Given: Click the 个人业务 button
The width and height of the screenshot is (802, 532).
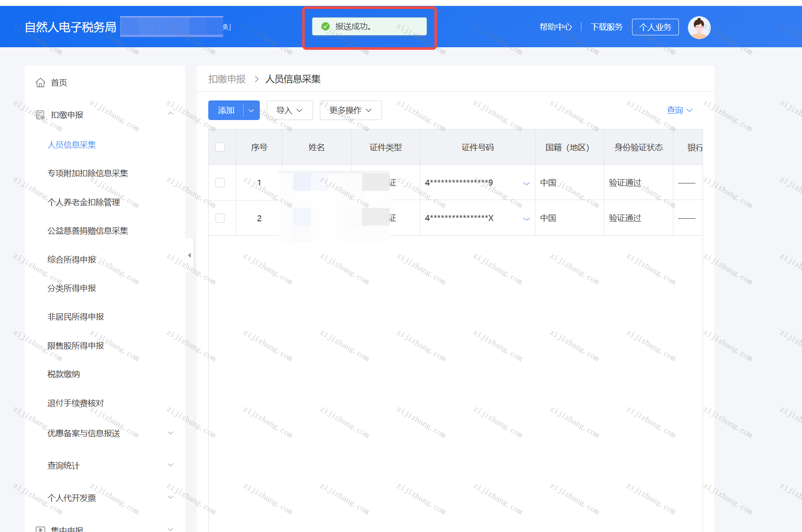Looking at the screenshot, I should click(655, 27).
